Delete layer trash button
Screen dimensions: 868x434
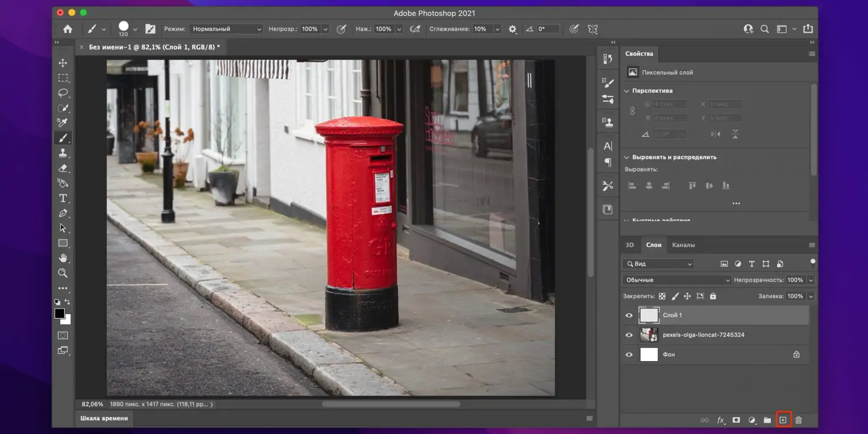pyautogui.click(x=798, y=420)
